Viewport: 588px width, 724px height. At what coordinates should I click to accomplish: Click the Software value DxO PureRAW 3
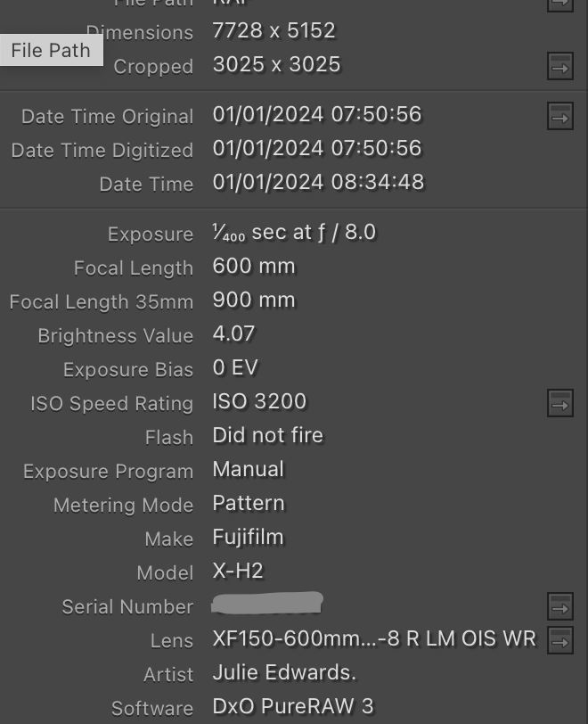click(x=292, y=707)
